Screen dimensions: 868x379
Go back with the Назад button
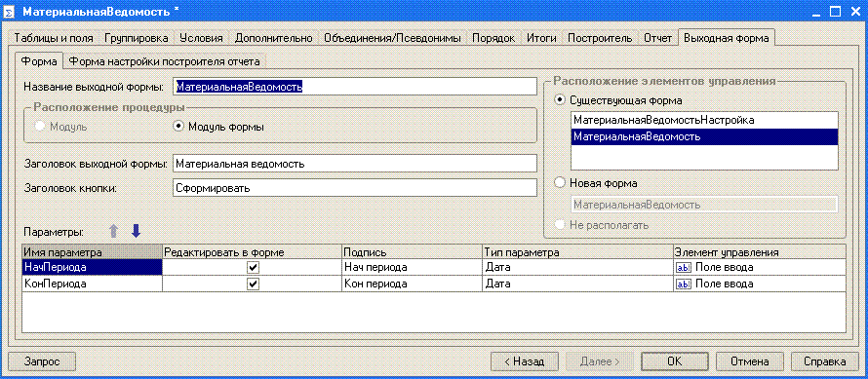pyautogui.click(x=523, y=361)
